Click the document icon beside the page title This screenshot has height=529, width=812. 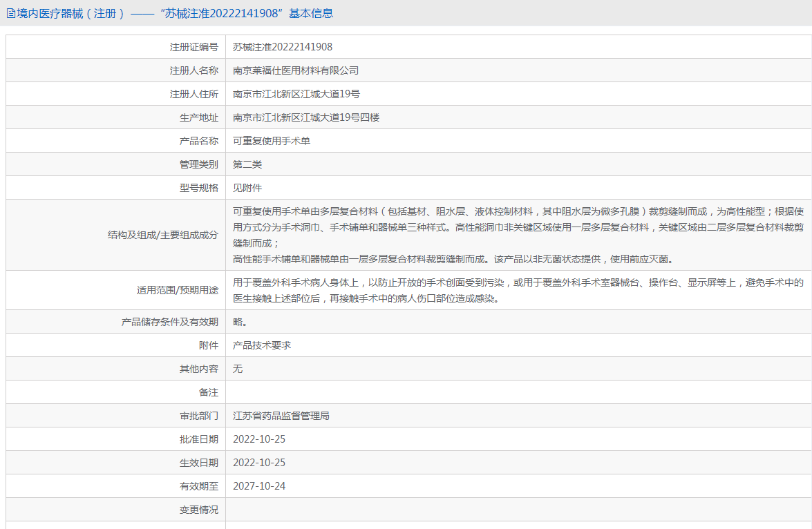(x=11, y=14)
